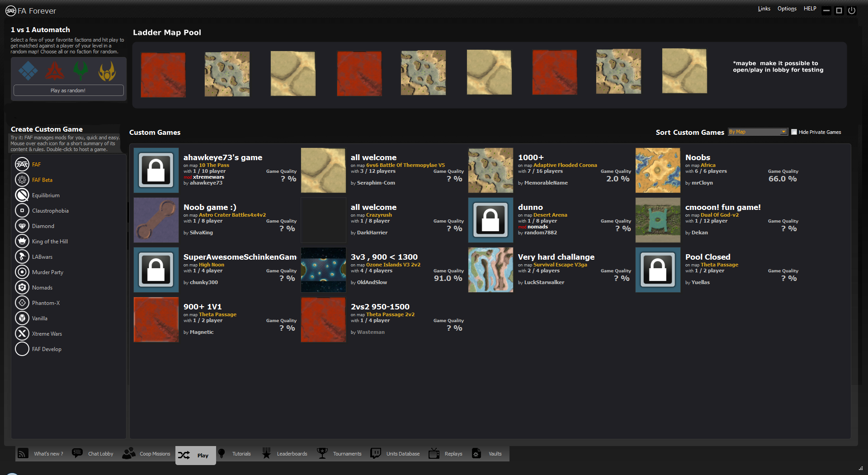Select the 900+ 1V1 Theta Passage thumbnail

click(x=156, y=320)
